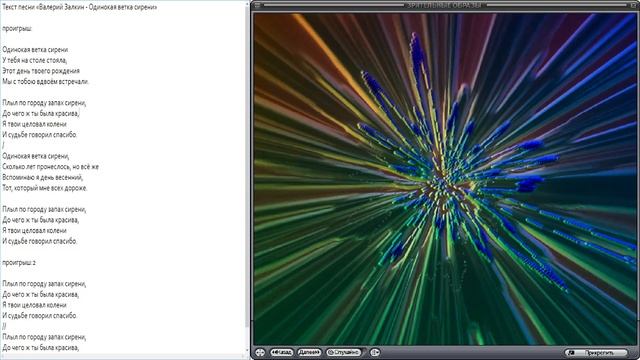Click the 'проигрыш 2' line
Image resolution: width=640 pixels, height=360 pixels.
(x=19, y=263)
